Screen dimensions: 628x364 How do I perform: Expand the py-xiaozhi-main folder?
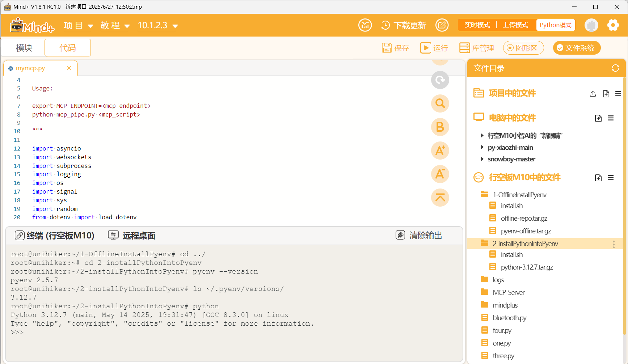482,147
